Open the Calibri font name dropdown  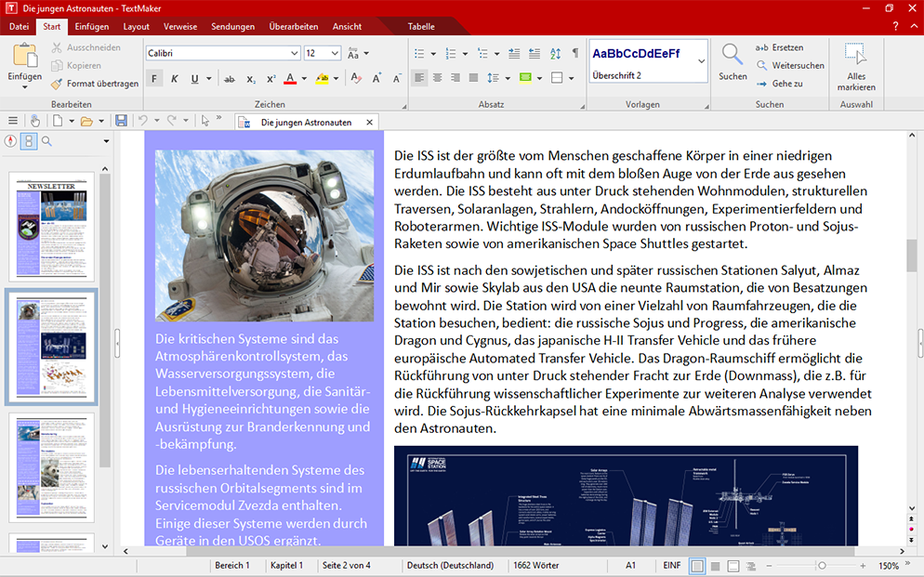[294, 54]
